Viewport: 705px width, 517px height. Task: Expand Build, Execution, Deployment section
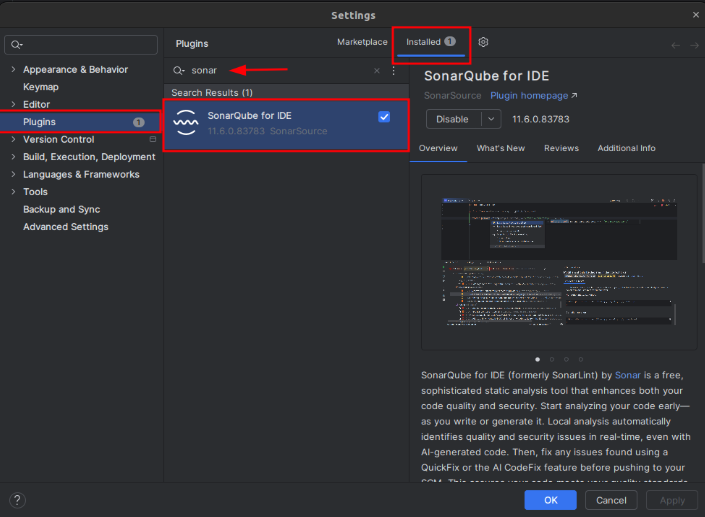tap(13, 156)
